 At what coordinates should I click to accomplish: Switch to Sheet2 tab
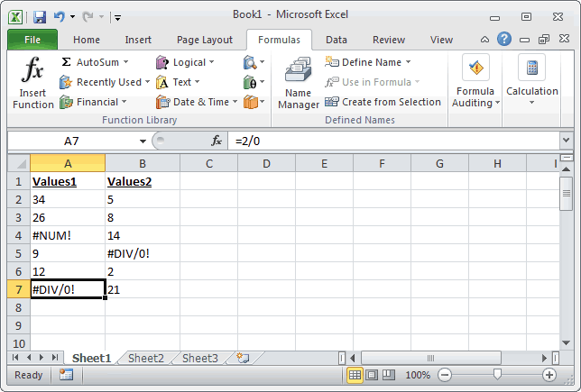click(146, 358)
